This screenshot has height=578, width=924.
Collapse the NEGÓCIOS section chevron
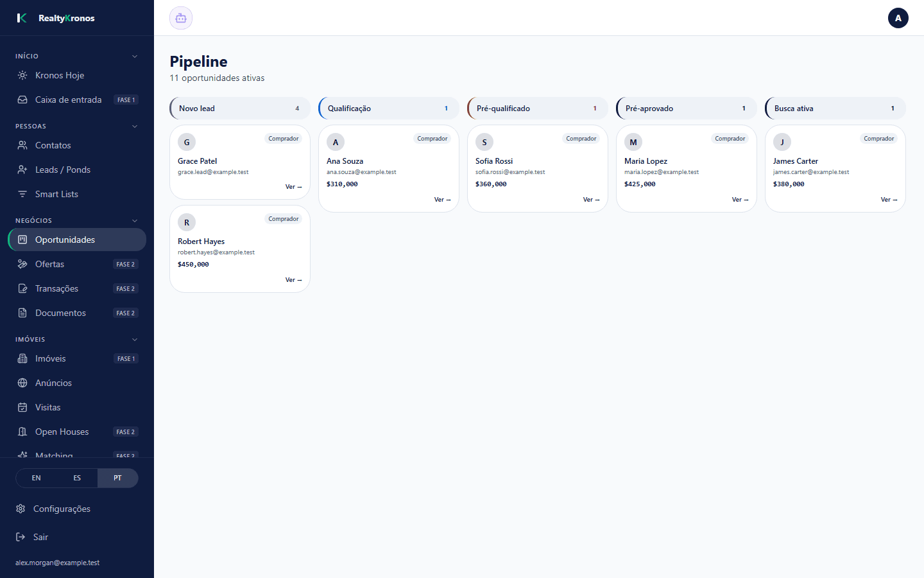(135, 220)
